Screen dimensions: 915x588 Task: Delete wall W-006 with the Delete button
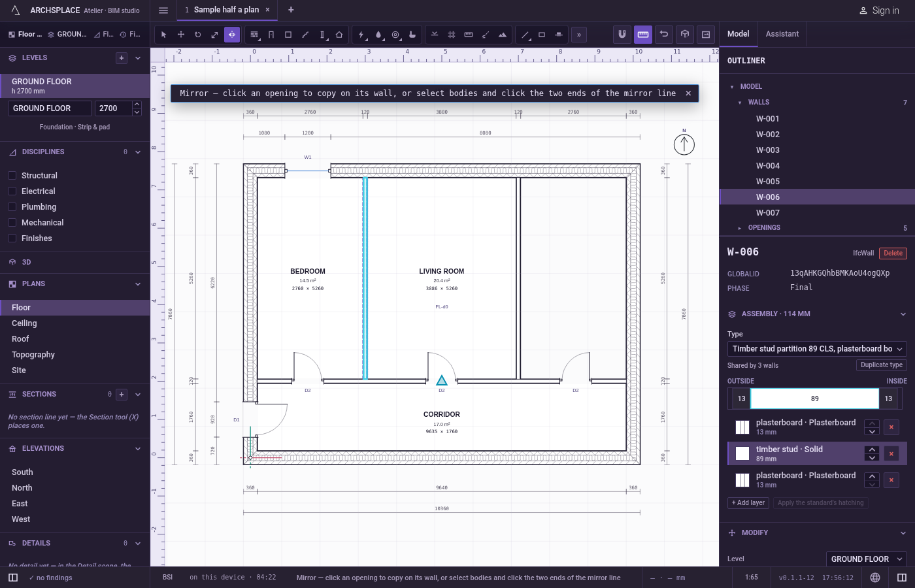point(893,253)
